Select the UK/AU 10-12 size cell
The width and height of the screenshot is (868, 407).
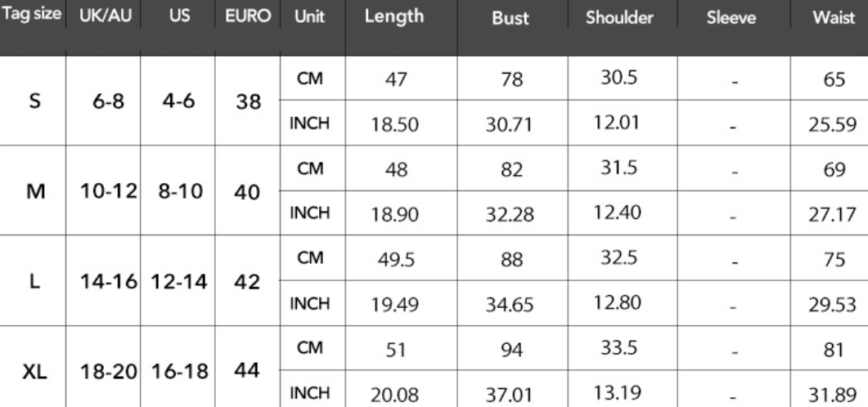coord(109,192)
